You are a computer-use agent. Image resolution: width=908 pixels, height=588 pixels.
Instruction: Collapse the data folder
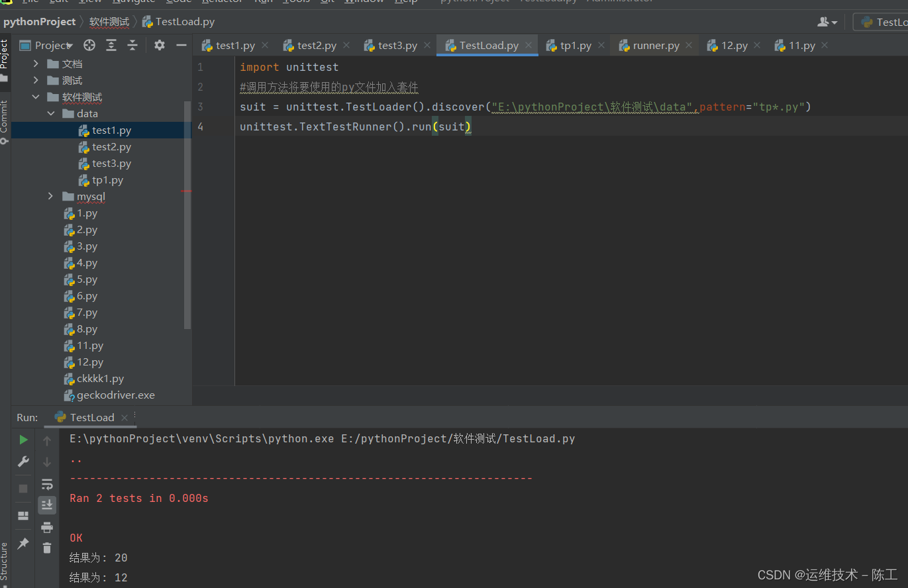pos(50,113)
